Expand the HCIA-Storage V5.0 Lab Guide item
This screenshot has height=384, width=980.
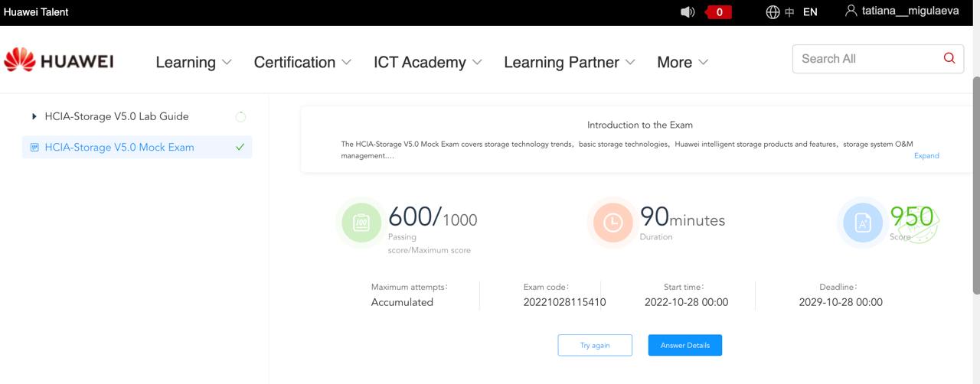coord(34,116)
